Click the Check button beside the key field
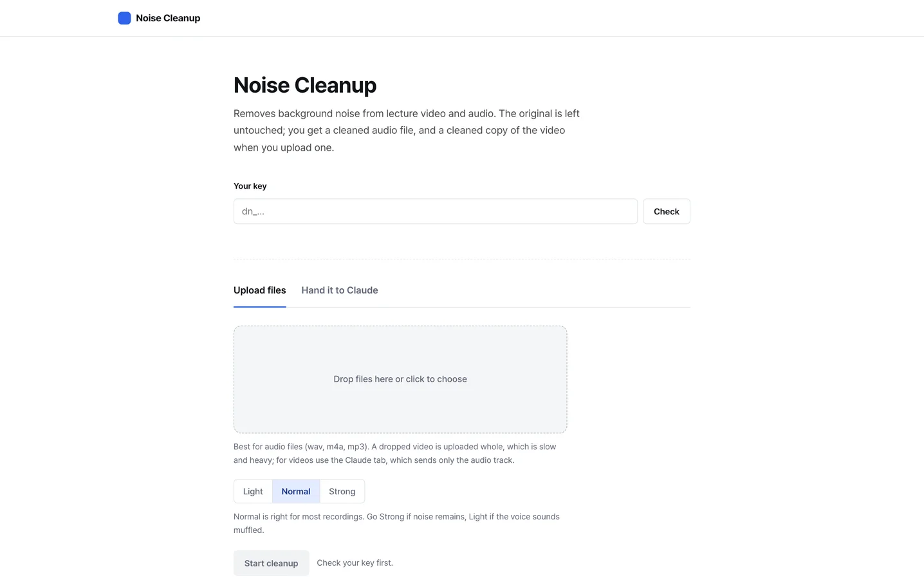The width and height of the screenshot is (924, 578). point(666,211)
